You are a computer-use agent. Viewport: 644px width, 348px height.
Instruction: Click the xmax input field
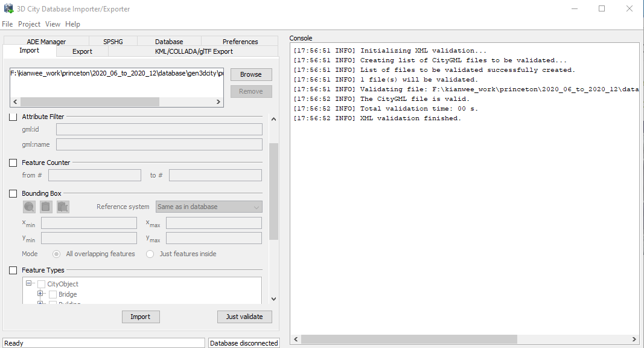click(x=214, y=223)
